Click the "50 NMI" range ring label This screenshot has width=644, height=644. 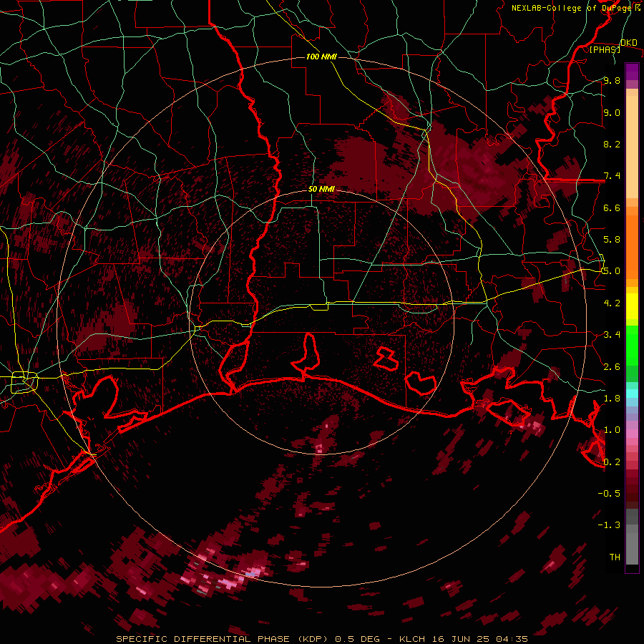click(x=321, y=190)
